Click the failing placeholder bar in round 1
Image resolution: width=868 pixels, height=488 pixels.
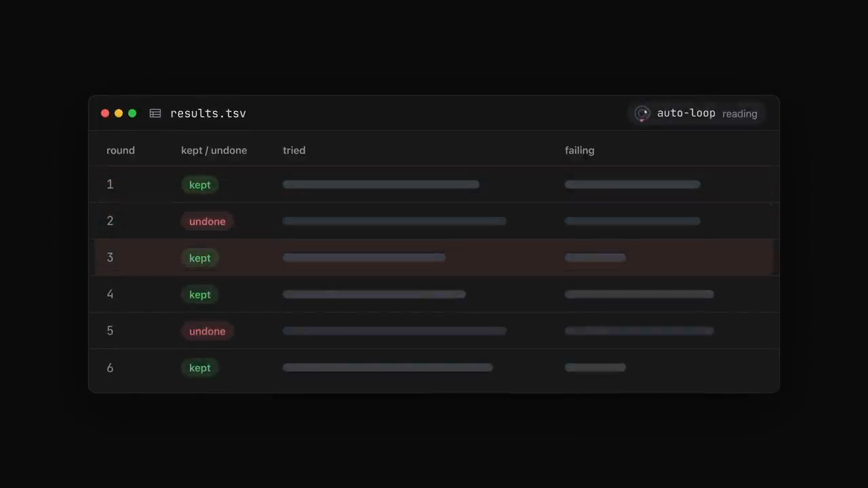633,184
